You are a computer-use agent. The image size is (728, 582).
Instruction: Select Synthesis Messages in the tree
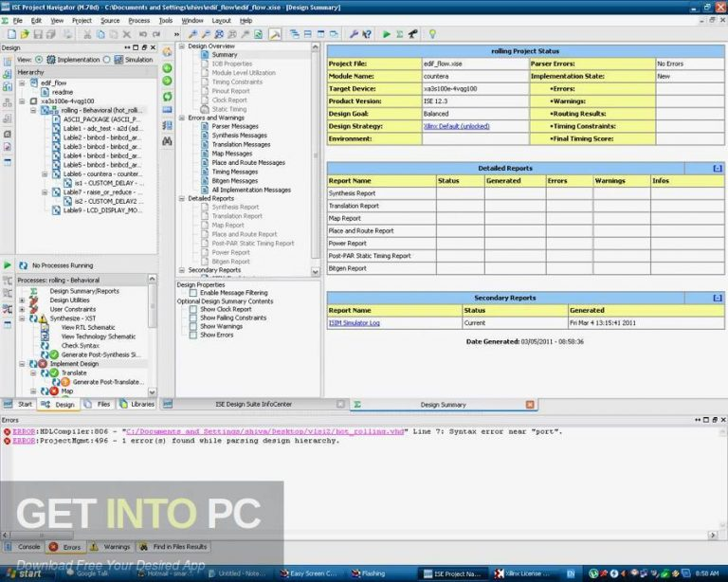click(239, 136)
